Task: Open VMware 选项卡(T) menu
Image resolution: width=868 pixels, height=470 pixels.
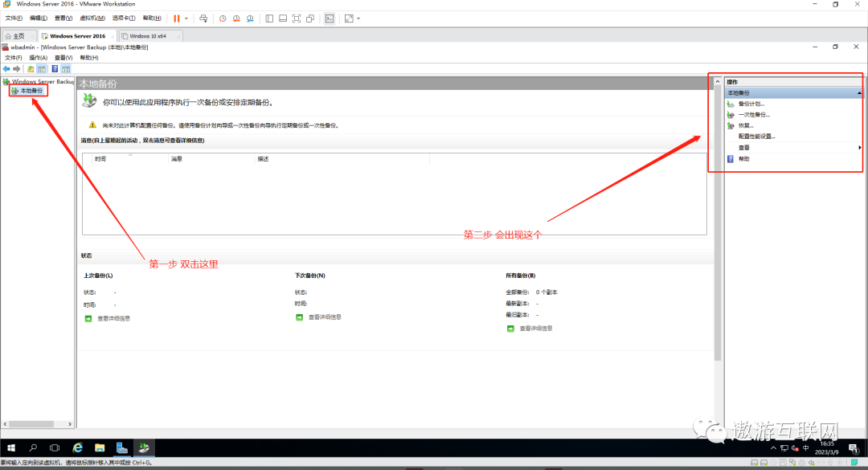Action: 124,18
